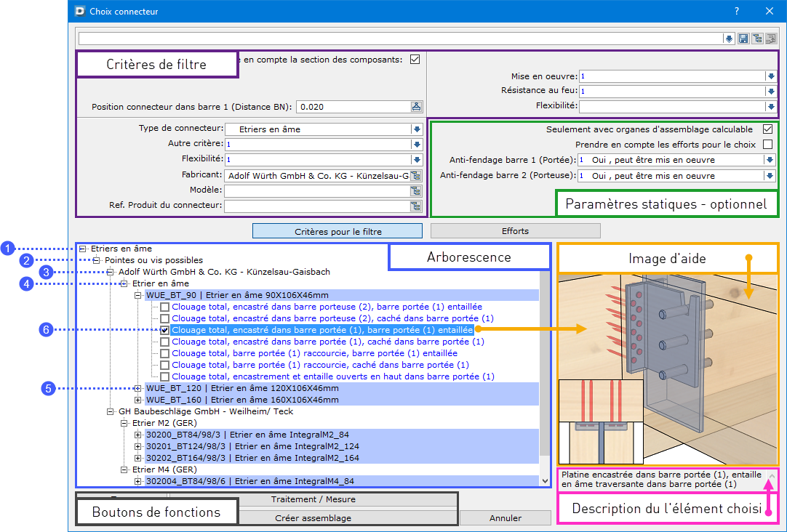The width and height of the screenshot is (787, 532).
Task: Click the help question mark in title bar
Action: 737,11
